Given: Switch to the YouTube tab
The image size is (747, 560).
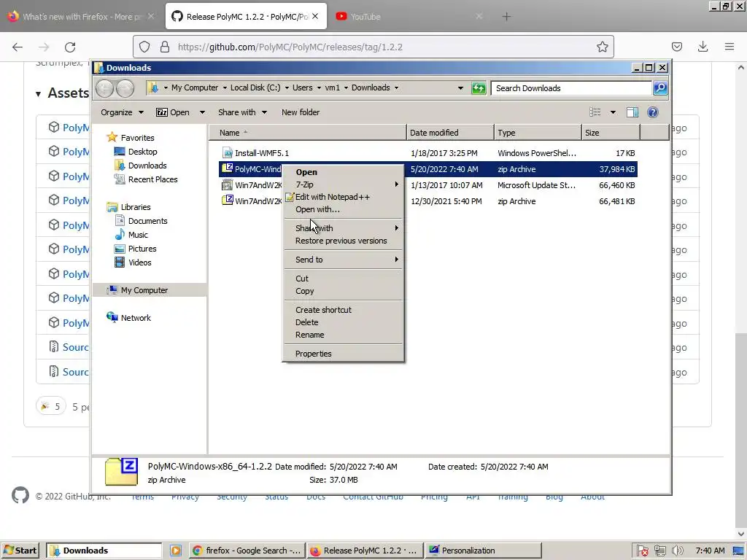Looking at the screenshot, I should 409,16.
